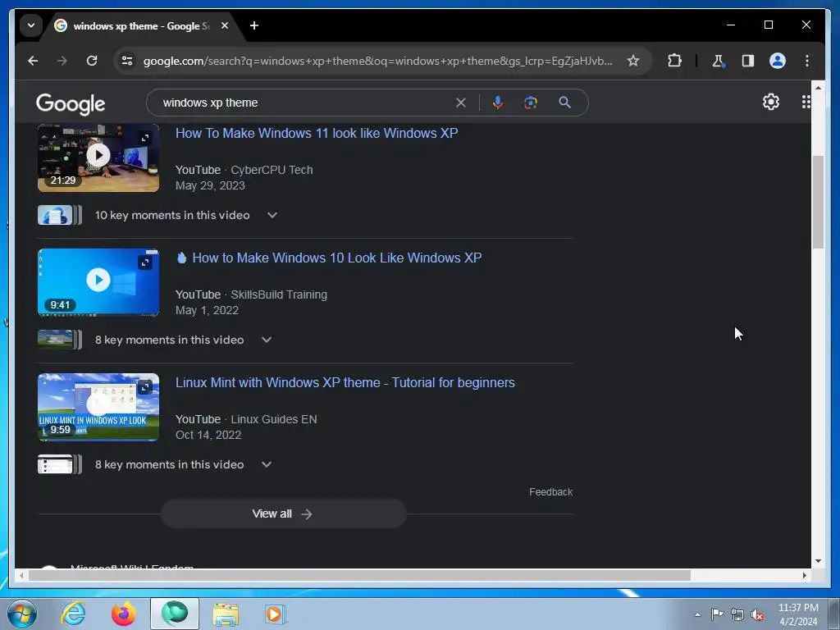Toggle the browser side panel

[x=748, y=61]
